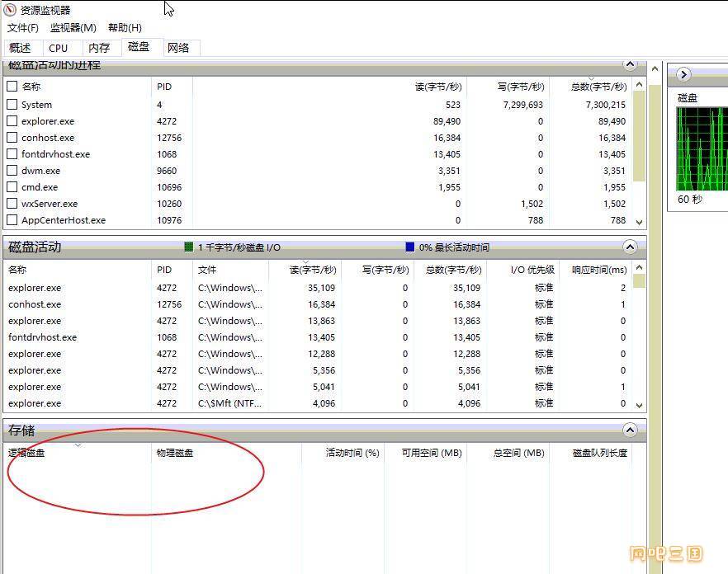728x574 pixels.
Task: Sort storage by 总空间 (MB) column
Action: [x=518, y=453]
